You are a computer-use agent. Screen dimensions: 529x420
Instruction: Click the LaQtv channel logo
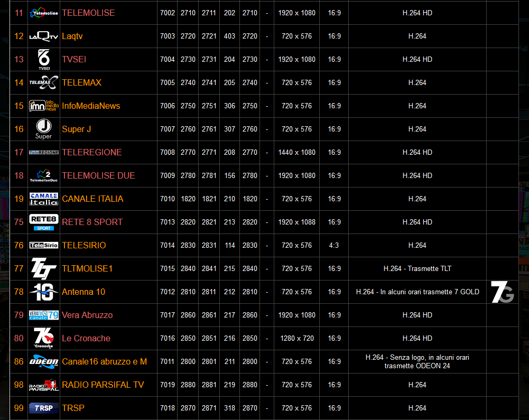coord(44,36)
